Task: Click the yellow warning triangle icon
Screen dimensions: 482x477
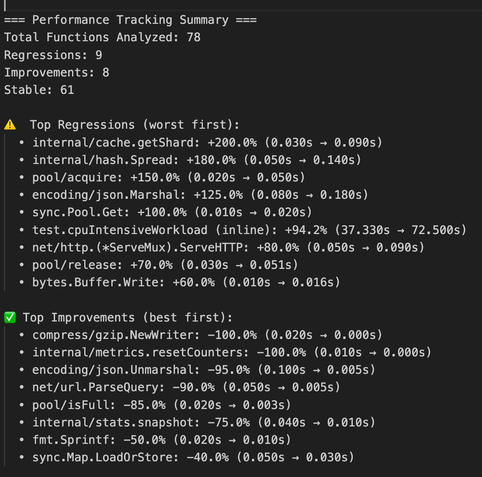Action: click(x=10, y=125)
